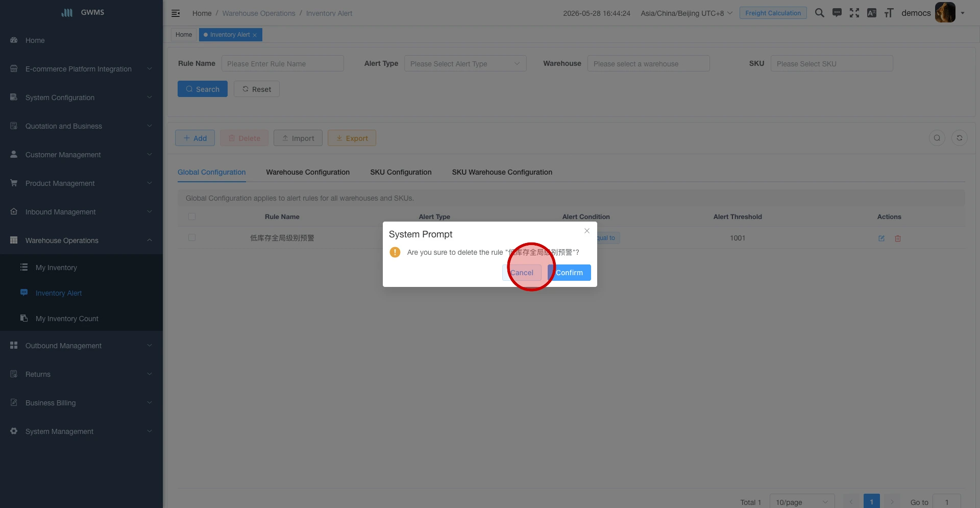Screen dimensions: 980x508
Task: Click the Delete toolbar button
Action: tap(244, 138)
